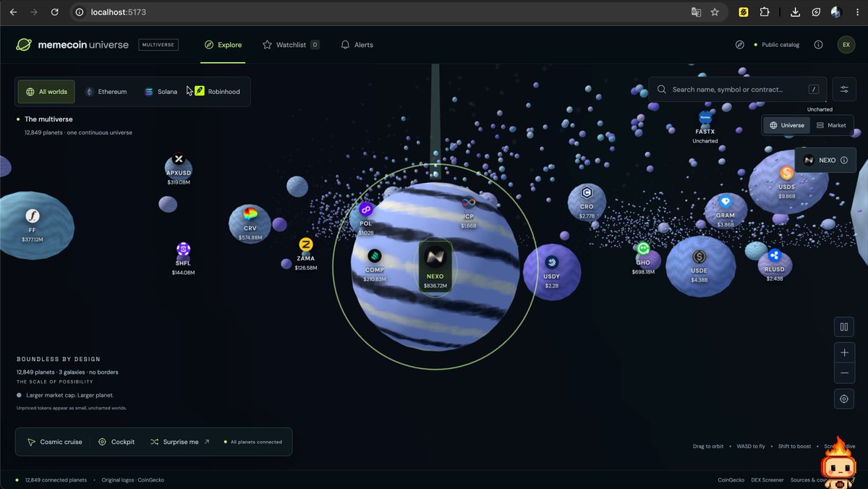Click the info icon in header

(x=818, y=45)
